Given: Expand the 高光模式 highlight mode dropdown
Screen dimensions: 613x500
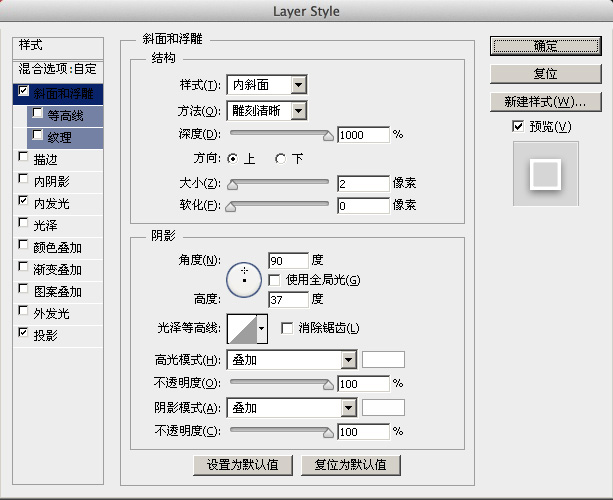Looking at the screenshot, I should point(292,360).
